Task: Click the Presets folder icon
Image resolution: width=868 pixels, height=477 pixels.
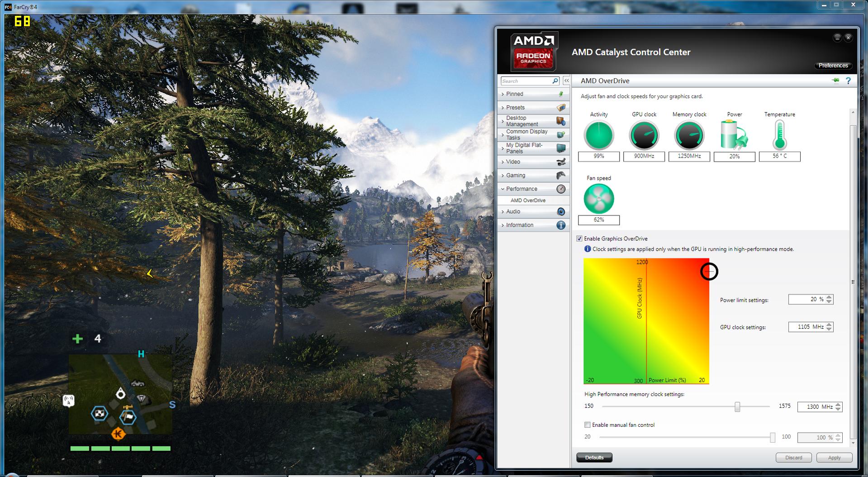Action: [561, 108]
